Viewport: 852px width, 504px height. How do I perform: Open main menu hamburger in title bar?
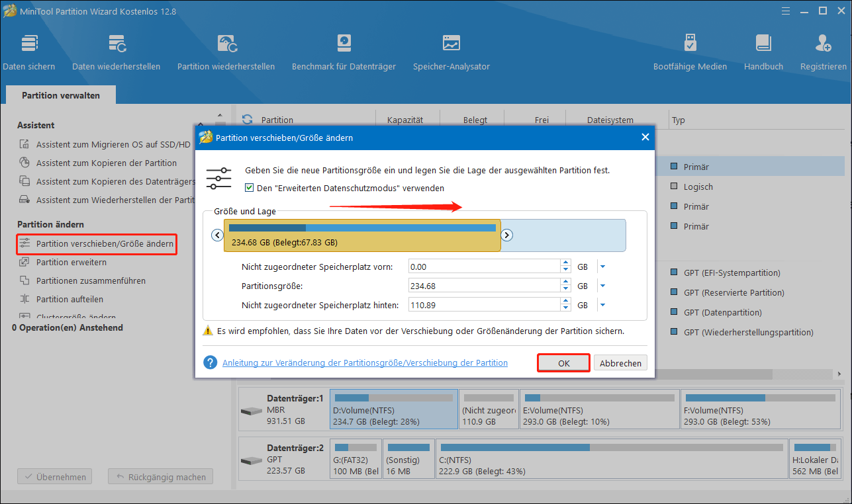coord(787,11)
